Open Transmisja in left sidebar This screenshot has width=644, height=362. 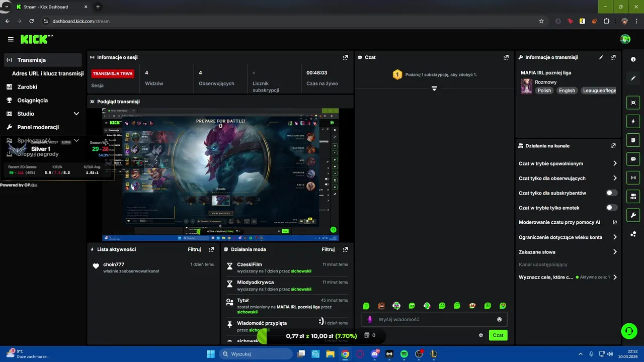(42, 60)
